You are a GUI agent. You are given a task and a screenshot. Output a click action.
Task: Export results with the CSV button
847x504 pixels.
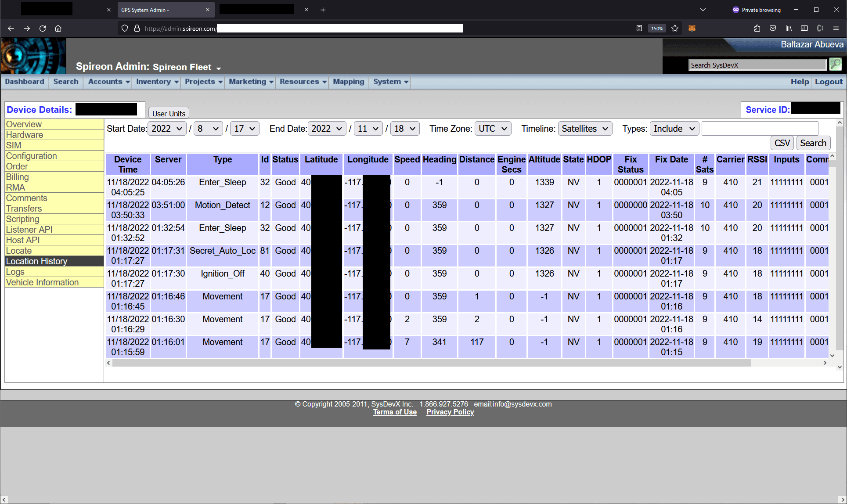point(782,143)
